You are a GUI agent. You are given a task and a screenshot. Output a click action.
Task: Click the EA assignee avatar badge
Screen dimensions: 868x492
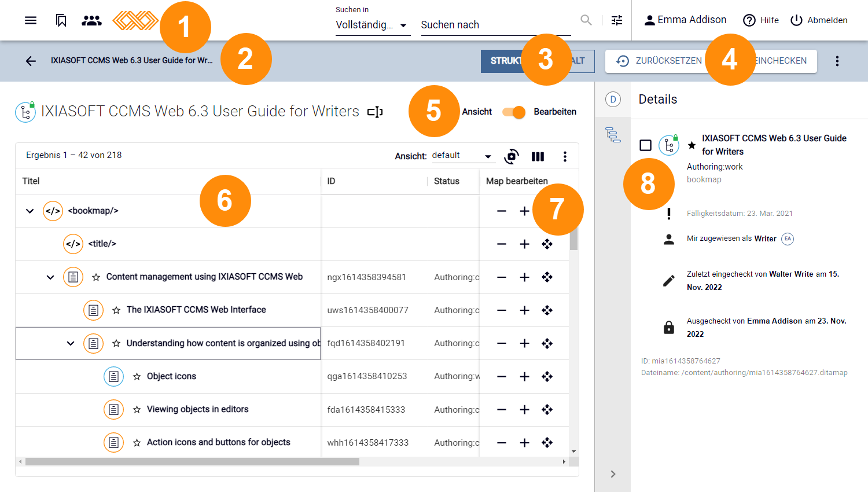(788, 238)
